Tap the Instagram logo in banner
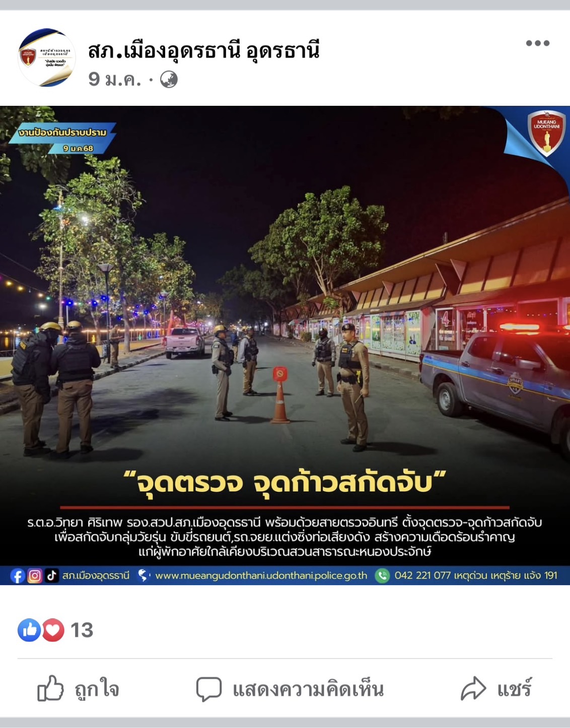Viewport: 570px width, 728px height. pyautogui.click(x=35, y=575)
